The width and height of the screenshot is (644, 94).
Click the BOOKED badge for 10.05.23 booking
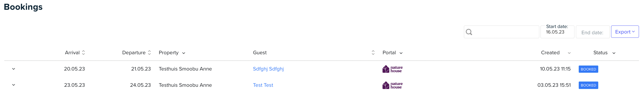(588, 69)
